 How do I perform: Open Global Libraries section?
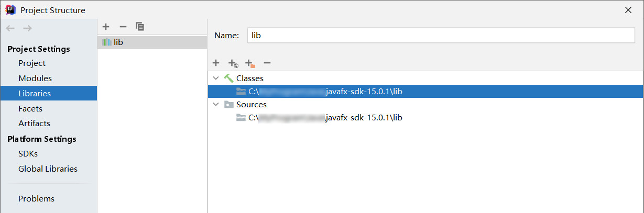(x=48, y=169)
